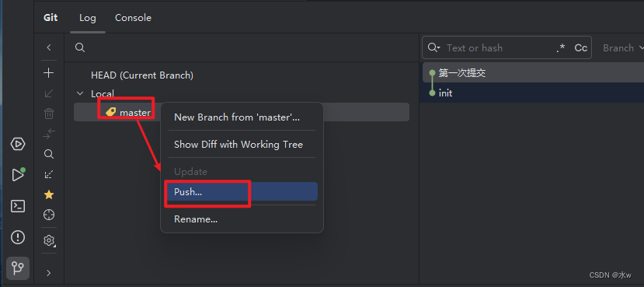
Task: Collapse the Local branches node
Action: coord(80,94)
